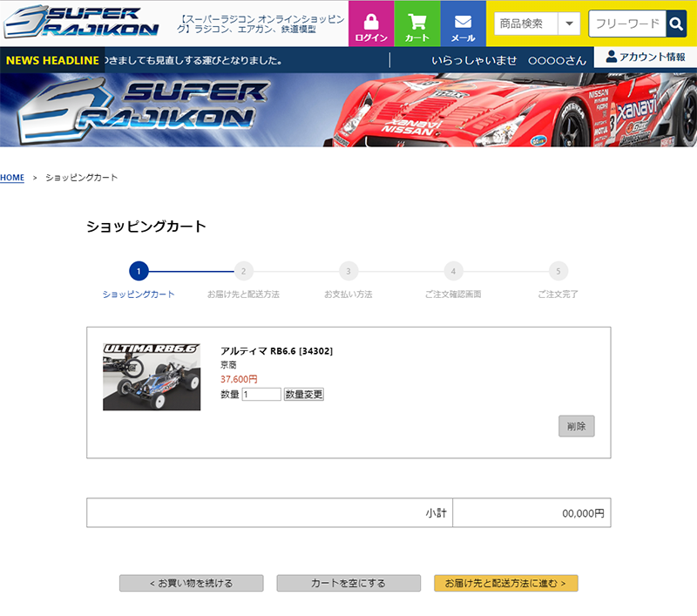The width and height of the screenshot is (697, 616).
Task: Follow the HOME breadcrumb link
Action: [12, 178]
